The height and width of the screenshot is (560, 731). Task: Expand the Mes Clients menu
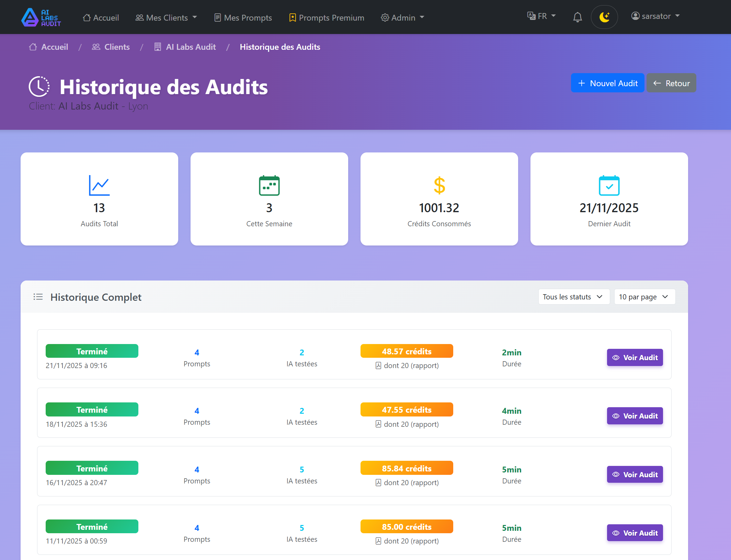tap(167, 18)
